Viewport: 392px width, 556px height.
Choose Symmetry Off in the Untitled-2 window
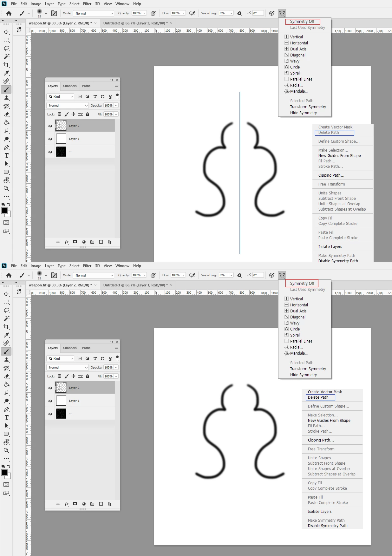302,22
